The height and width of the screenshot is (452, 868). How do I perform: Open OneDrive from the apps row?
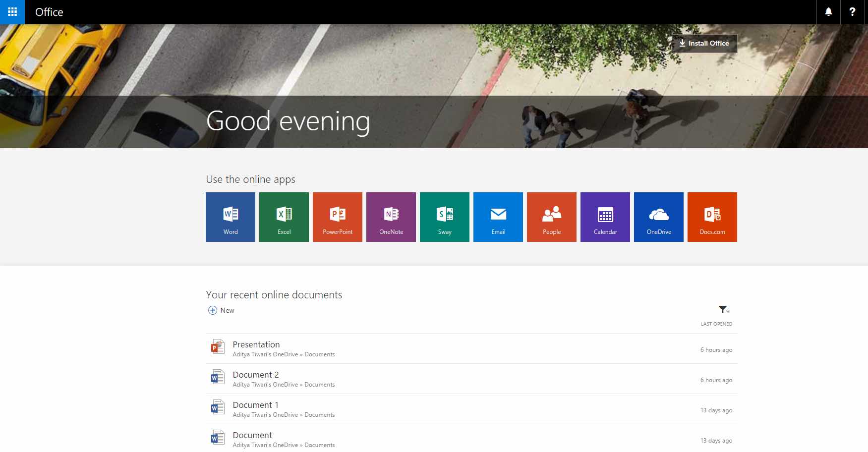[x=658, y=217]
